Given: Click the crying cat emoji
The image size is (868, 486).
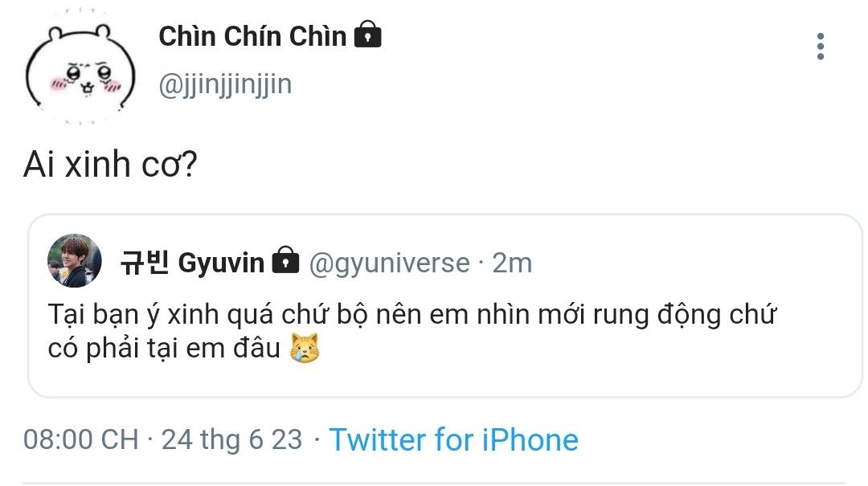Looking at the screenshot, I should pos(303,349).
